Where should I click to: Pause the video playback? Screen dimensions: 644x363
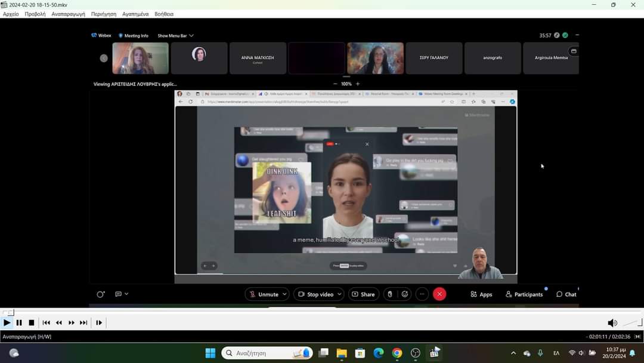[19, 323]
